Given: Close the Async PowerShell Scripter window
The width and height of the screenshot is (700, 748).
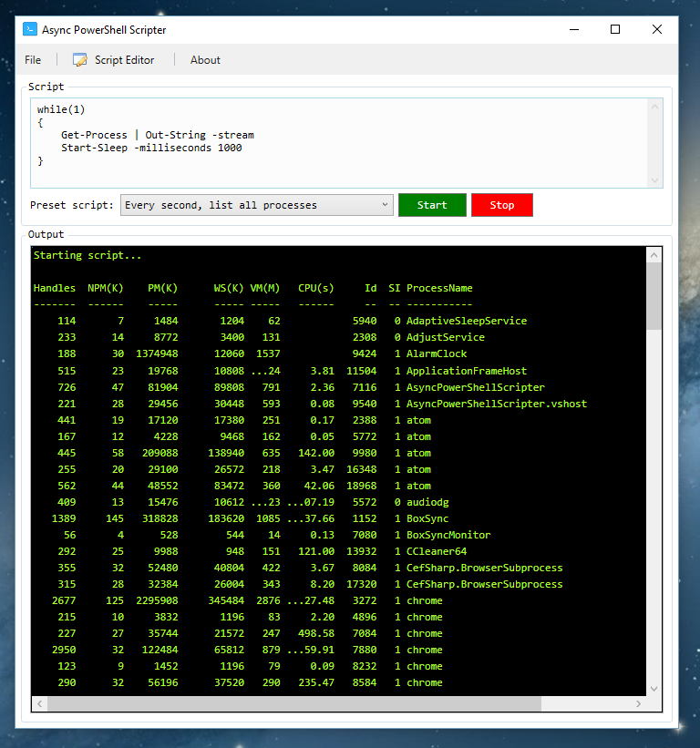Looking at the screenshot, I should point(657,29).
